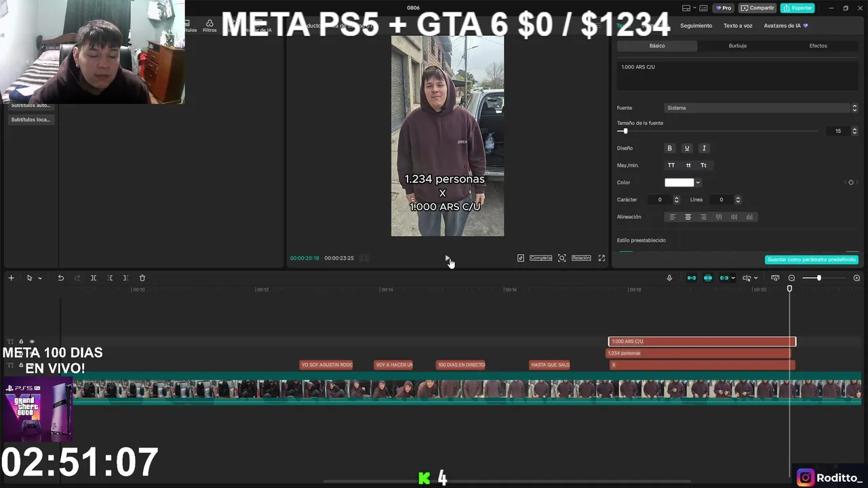Click the Pro upgrade button

pos(724,8)
